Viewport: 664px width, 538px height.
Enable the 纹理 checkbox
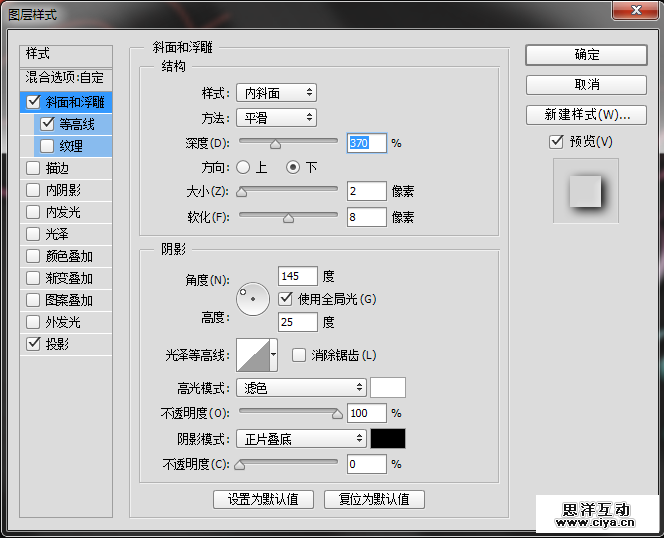tap(47, 146)
